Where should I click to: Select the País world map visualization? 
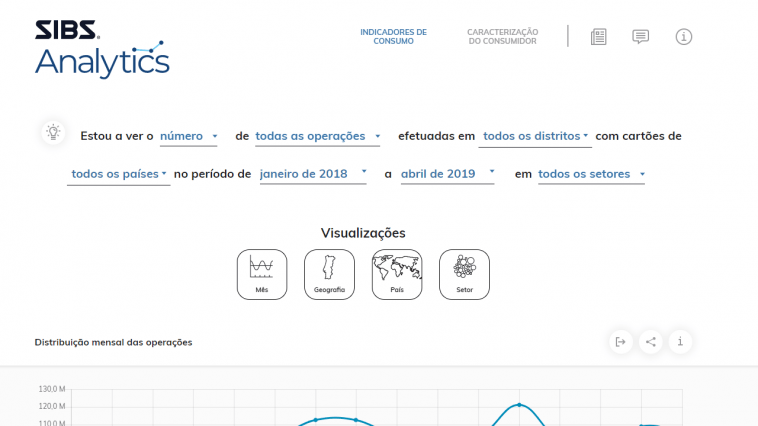397,274
